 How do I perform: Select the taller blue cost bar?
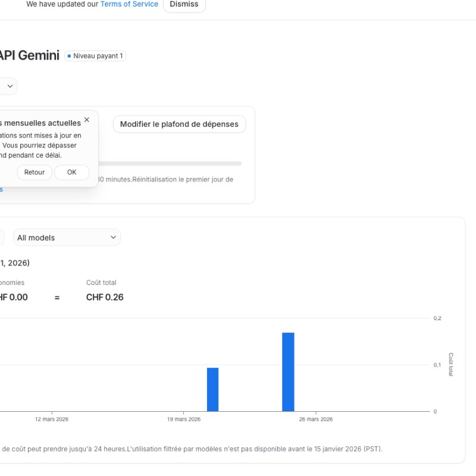click(288, 372)
